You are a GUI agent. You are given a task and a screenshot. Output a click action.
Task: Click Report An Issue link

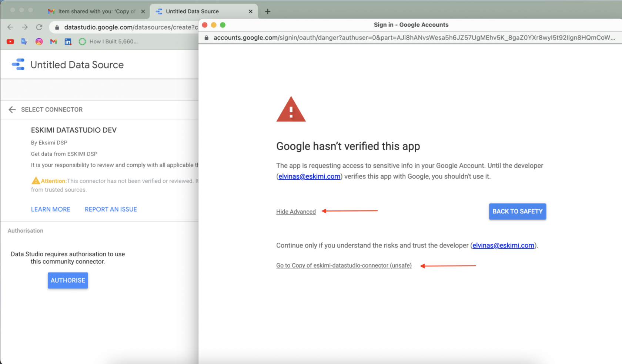point(111,209)
